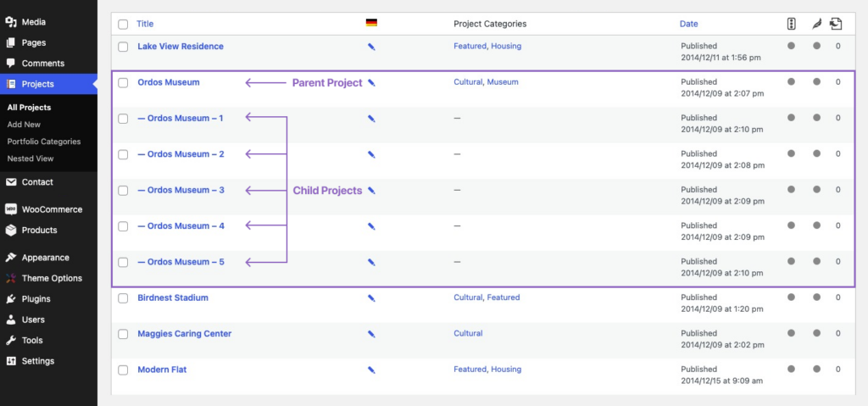868x406 pixels.
Task: Click the SEO score column header icon
Action: click(x=791, y=24)
